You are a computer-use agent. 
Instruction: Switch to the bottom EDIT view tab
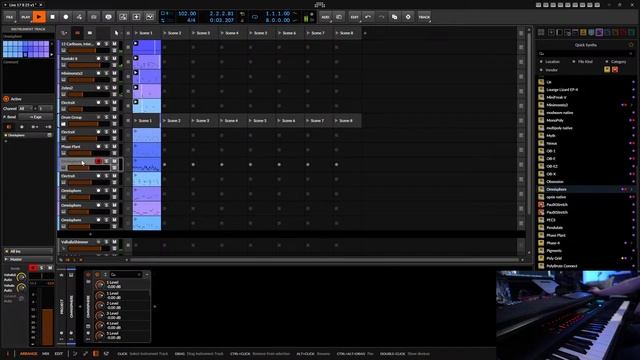59,354
